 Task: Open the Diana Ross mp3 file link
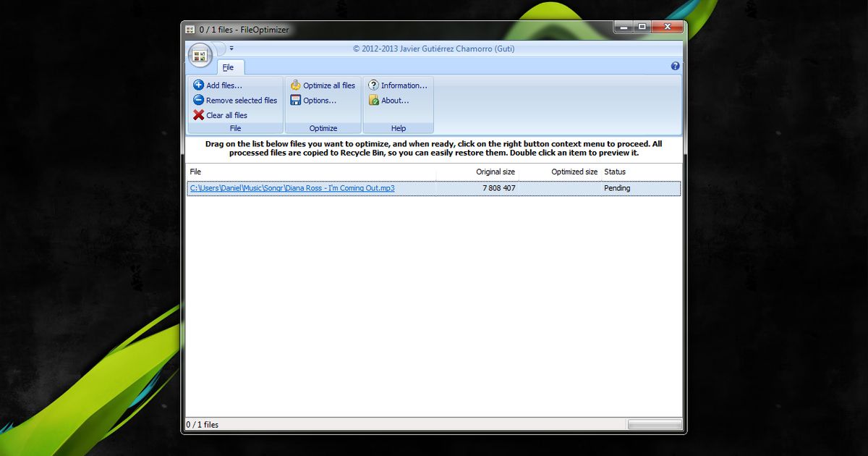click(x=293, y=187)
